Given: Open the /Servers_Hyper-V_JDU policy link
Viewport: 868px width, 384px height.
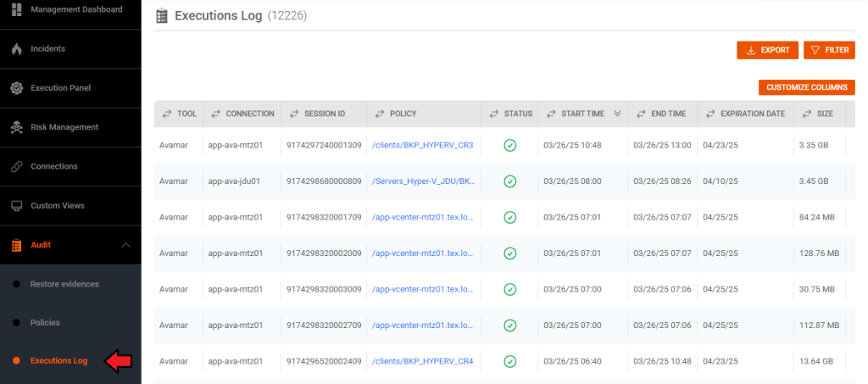Looking at the screenshot, I should click(x=421, y=181).
